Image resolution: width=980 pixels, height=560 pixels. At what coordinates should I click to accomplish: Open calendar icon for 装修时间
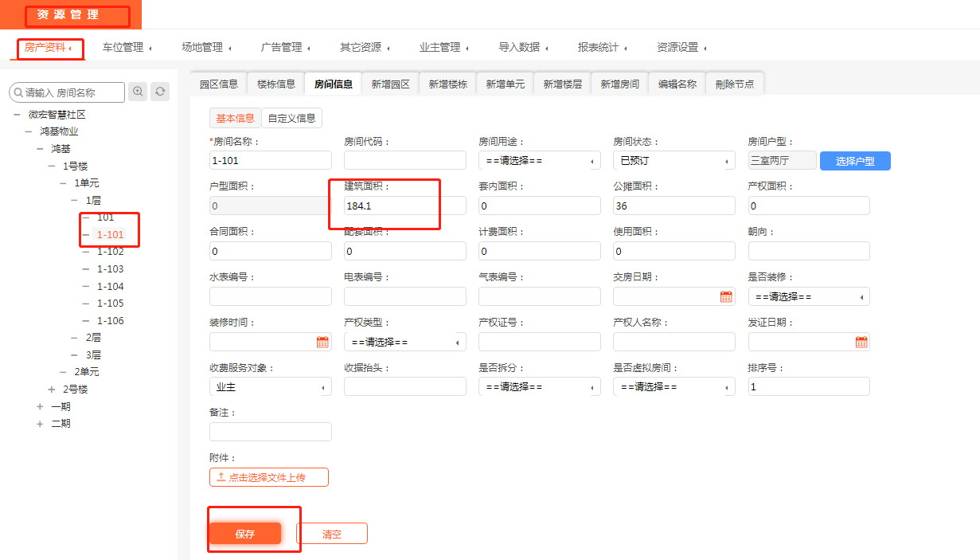[x=322, y=342]
